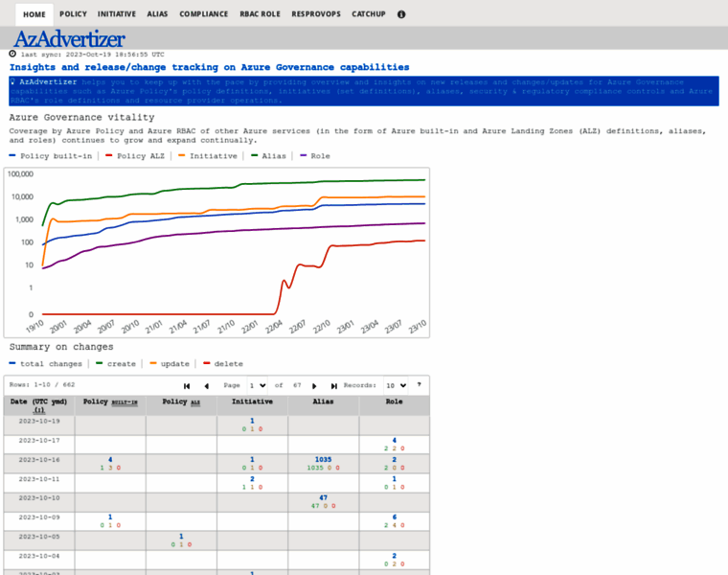Open RESPROVOPS in the navigation bar
This screenshot has width=728, height=575.
(x=316, y=14)
